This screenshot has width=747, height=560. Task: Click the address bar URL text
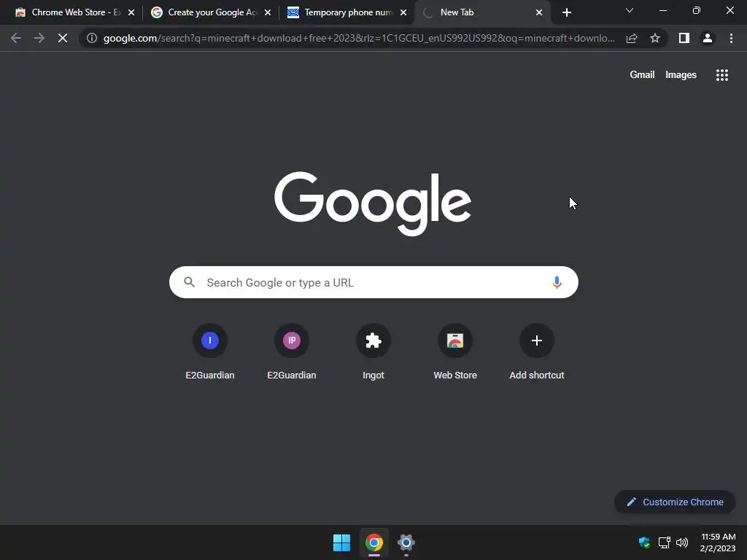[x=359, y=38]
